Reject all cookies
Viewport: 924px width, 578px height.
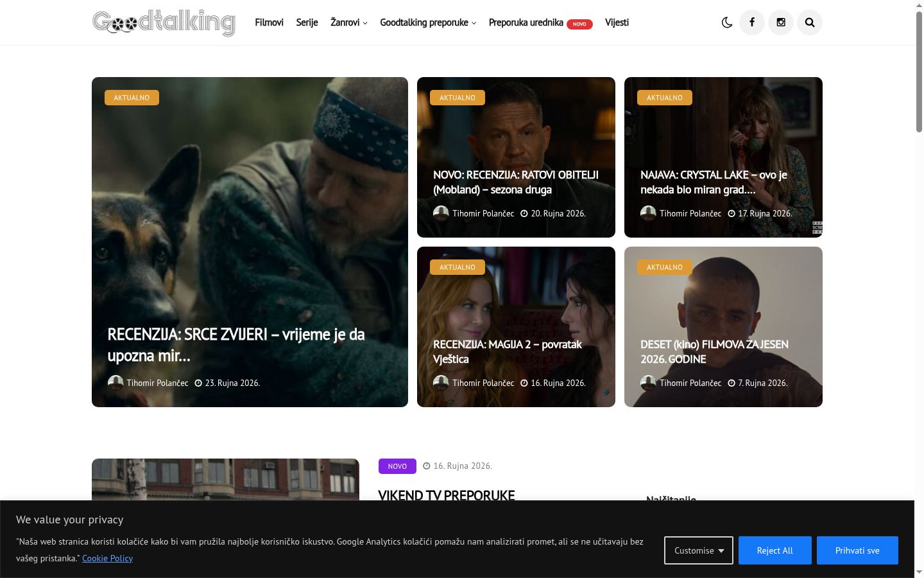pos(775,550)
